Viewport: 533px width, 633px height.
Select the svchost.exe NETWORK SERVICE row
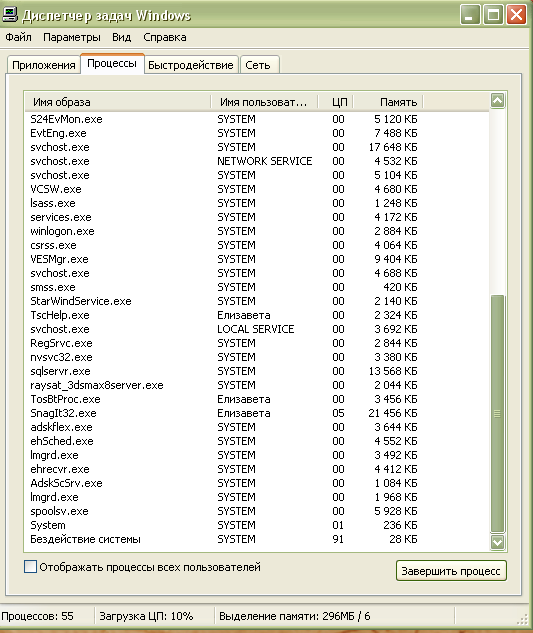257,161
